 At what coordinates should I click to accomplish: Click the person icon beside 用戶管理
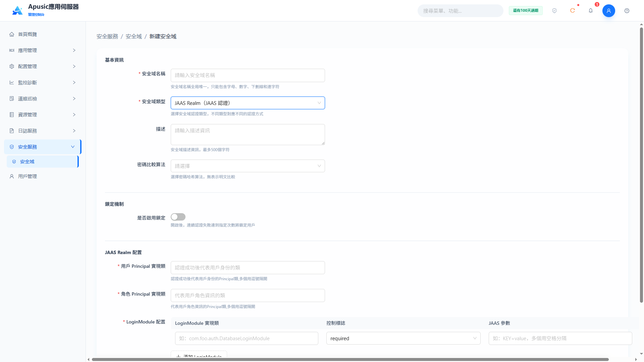click(12, 176)
